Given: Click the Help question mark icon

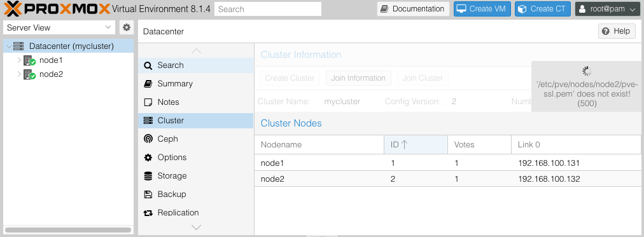Looking at the screenshot, I should click(x=605, y=31).
